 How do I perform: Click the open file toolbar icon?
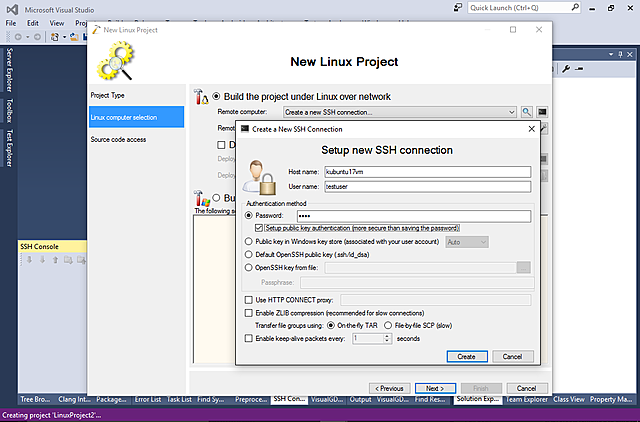pos(74,37)
